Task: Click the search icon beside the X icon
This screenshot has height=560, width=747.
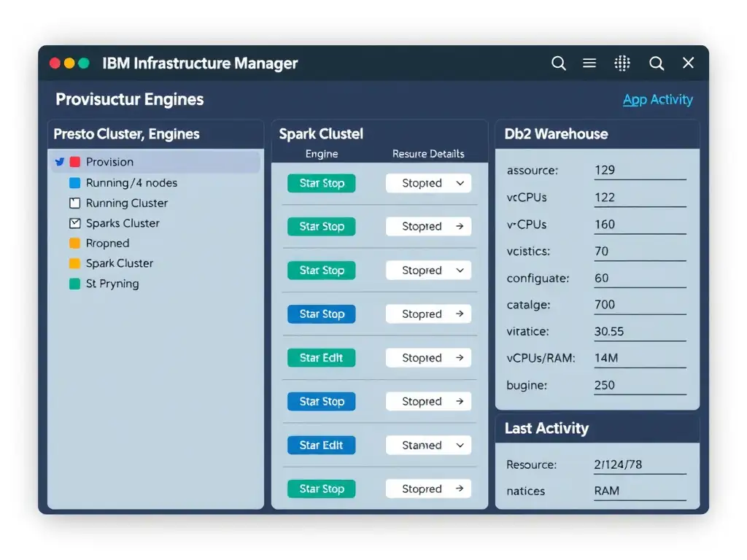Action: 657,63
